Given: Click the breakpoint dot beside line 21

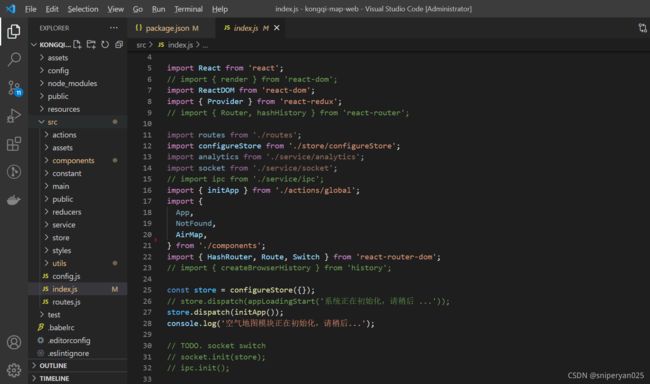Looking at the screenshot, I should click(x=156, y=239).
